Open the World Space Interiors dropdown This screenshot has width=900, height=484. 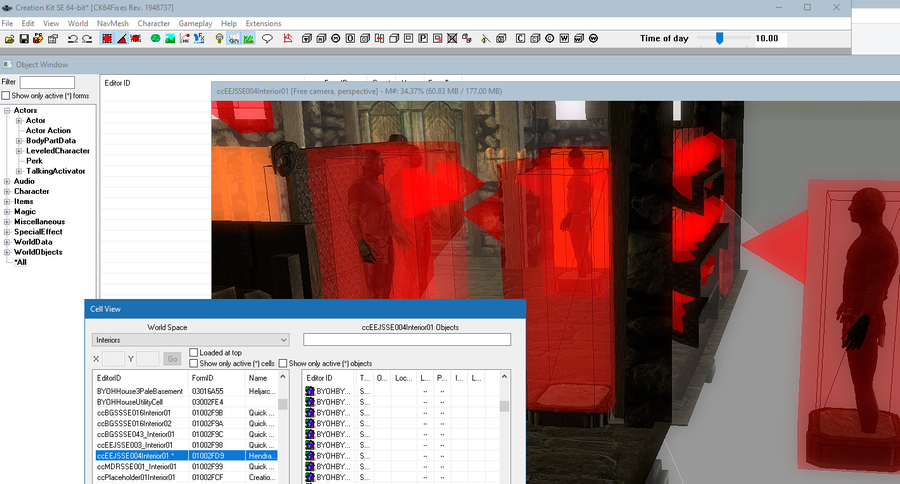point(190,340)
